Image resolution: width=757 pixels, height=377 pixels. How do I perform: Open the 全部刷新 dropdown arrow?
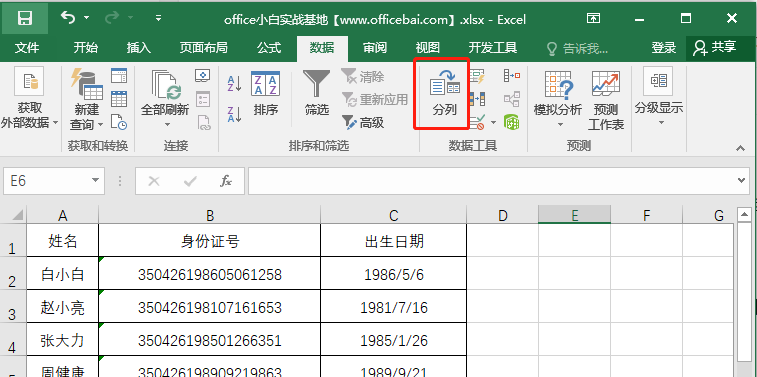167,125
